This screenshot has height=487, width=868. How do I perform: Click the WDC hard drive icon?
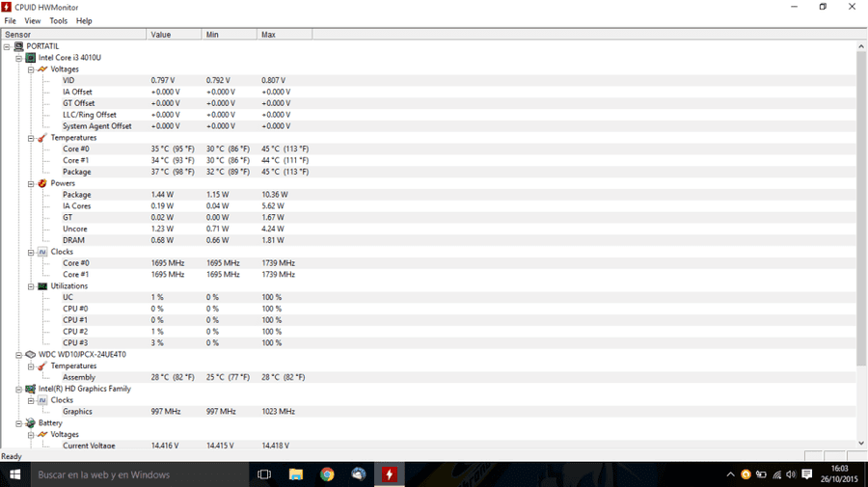(31, 354)
